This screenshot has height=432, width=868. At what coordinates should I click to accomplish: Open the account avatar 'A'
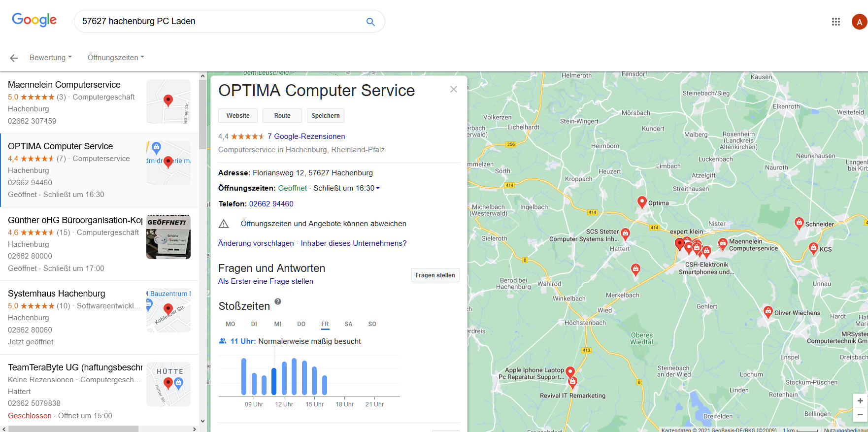click(859, 22)
